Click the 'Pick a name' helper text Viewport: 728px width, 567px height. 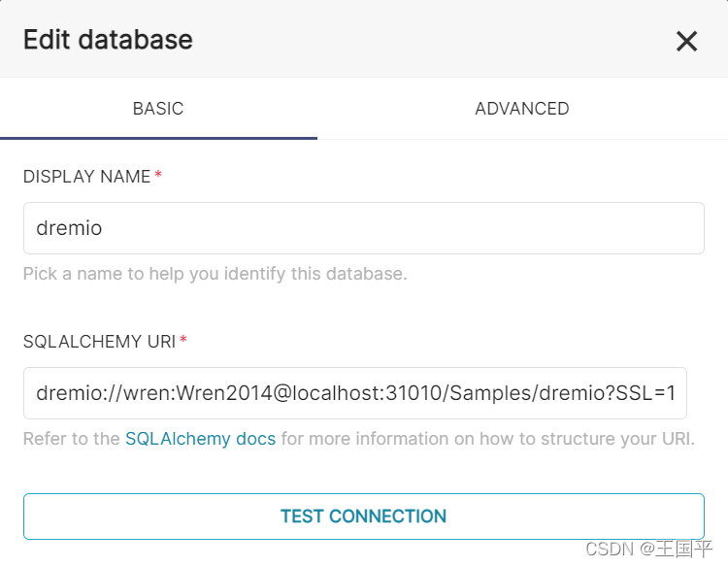(215, 274)
